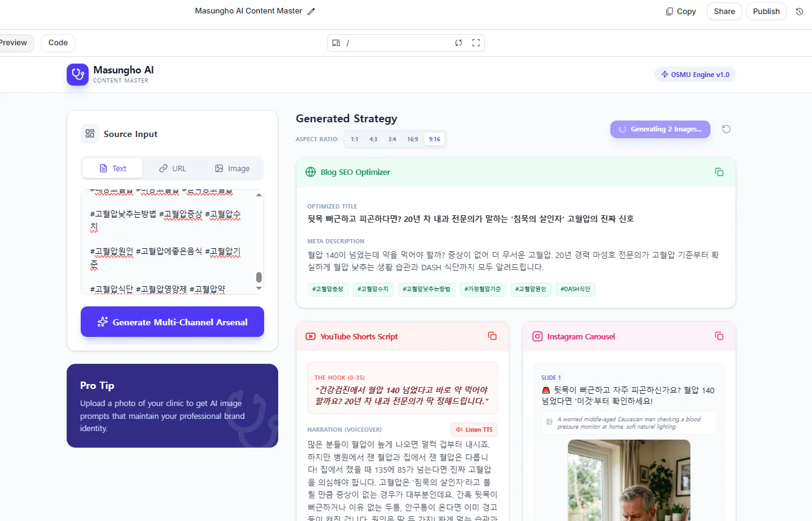
Task: Click the meta description paragraph
Action: [513, 261]
